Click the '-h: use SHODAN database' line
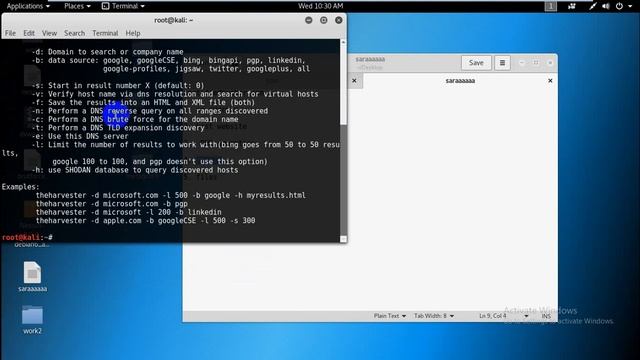 [135, 170]
